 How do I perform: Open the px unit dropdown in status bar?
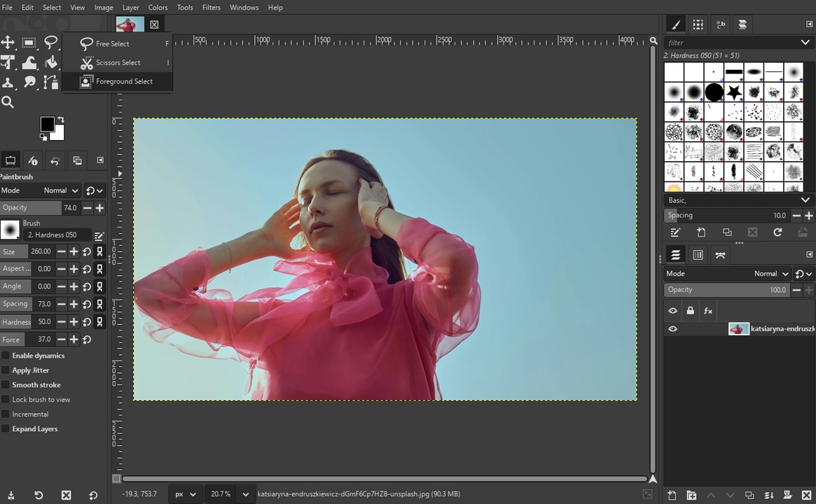click(186, 494)
